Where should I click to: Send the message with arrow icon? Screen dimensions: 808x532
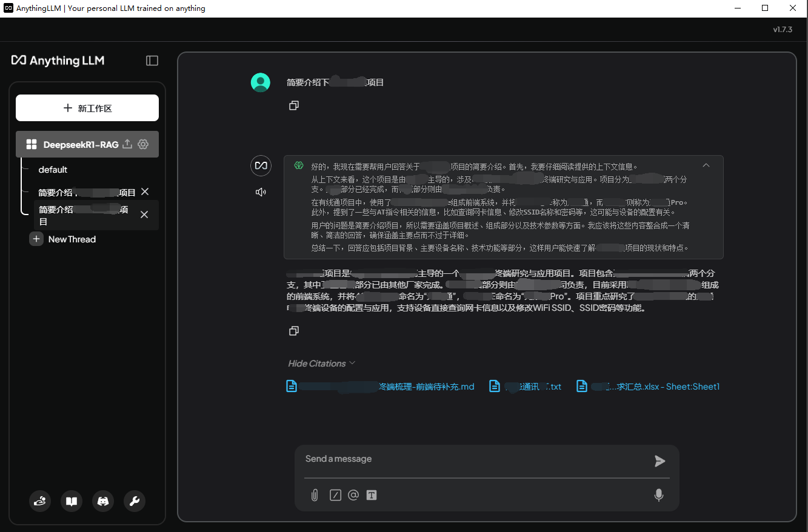coord(659,461)
